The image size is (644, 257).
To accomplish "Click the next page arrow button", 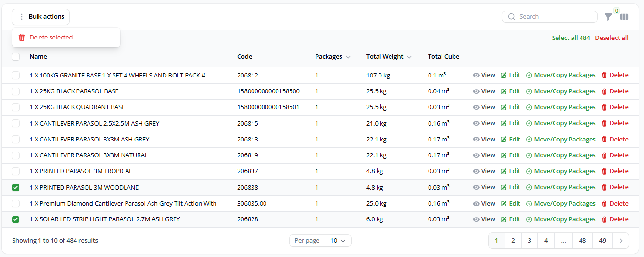I will [x=621, y=241].
